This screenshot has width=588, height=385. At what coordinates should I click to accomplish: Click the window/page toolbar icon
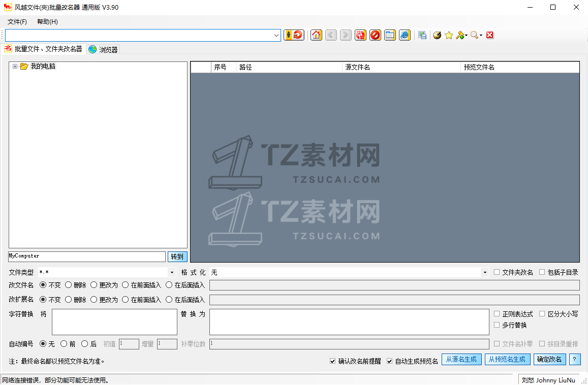tap(390, 35)
